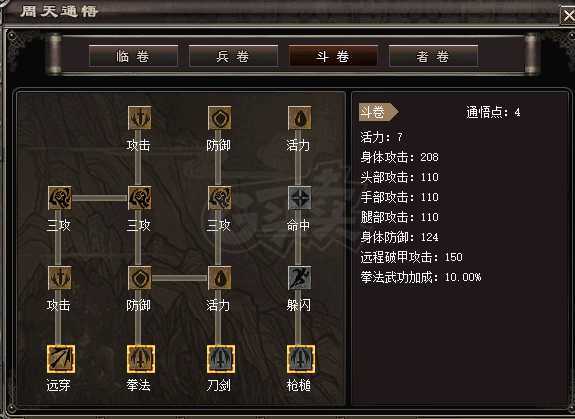This screenshot has height=419, width=575.
Task: Click the 三攻 node below top 防御
Action: click(x=220, y=198)
